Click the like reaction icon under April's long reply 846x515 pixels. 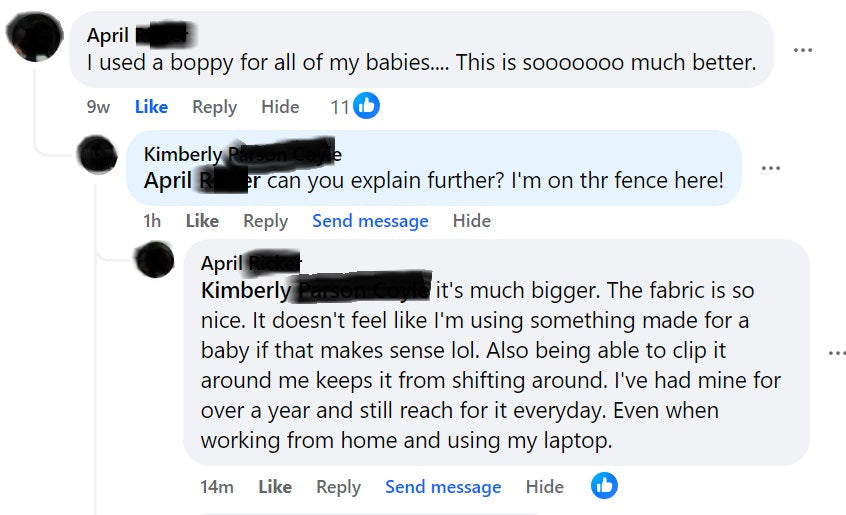click(604, 486)
